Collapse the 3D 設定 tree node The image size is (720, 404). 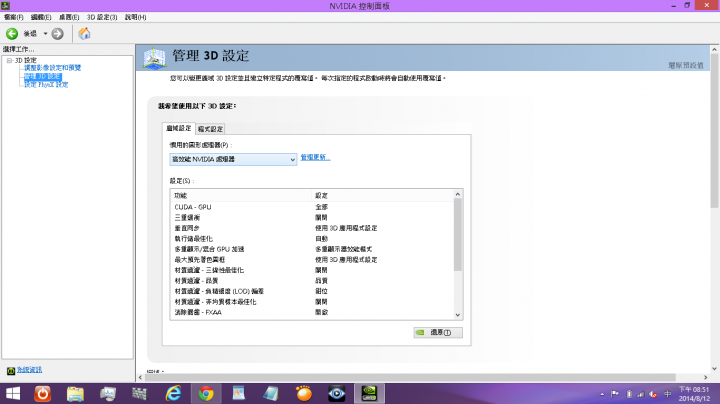pos(9,61)
